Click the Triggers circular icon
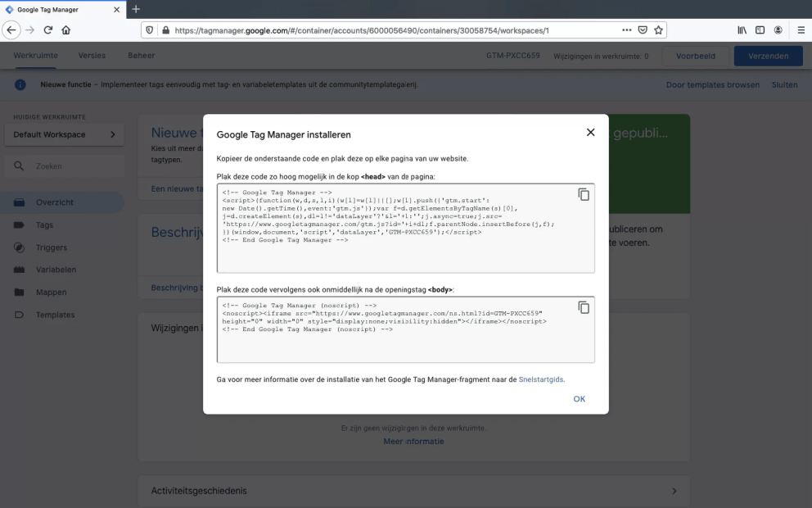The image size is (812, 508). [19, 247]
